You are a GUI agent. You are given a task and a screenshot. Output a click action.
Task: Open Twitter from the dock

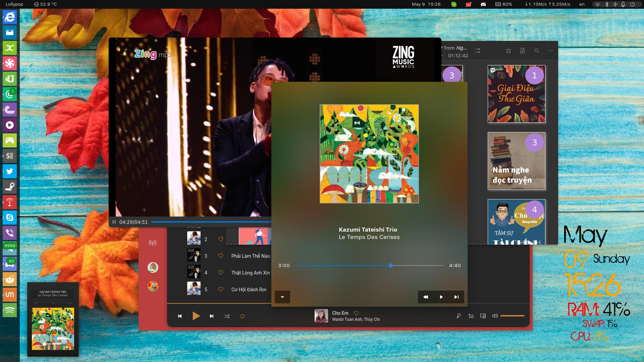click(10, 171)
